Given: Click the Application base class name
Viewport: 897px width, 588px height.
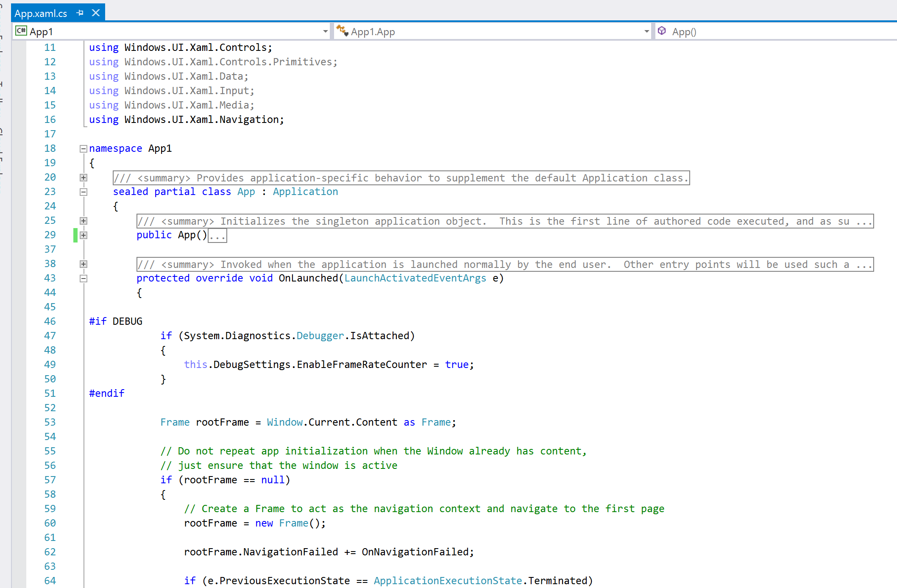Looking at the screenshot, I should (305, 192).
